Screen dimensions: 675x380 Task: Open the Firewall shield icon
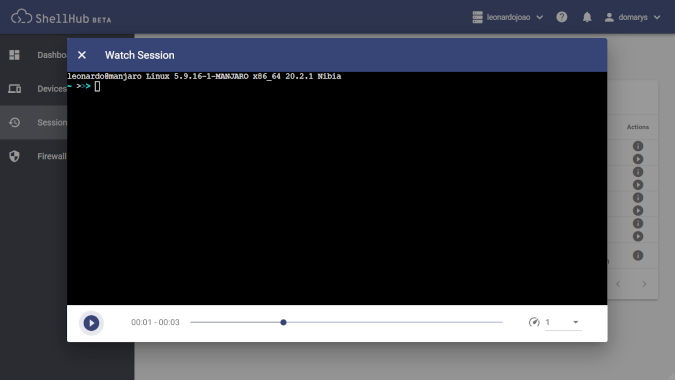14,156
